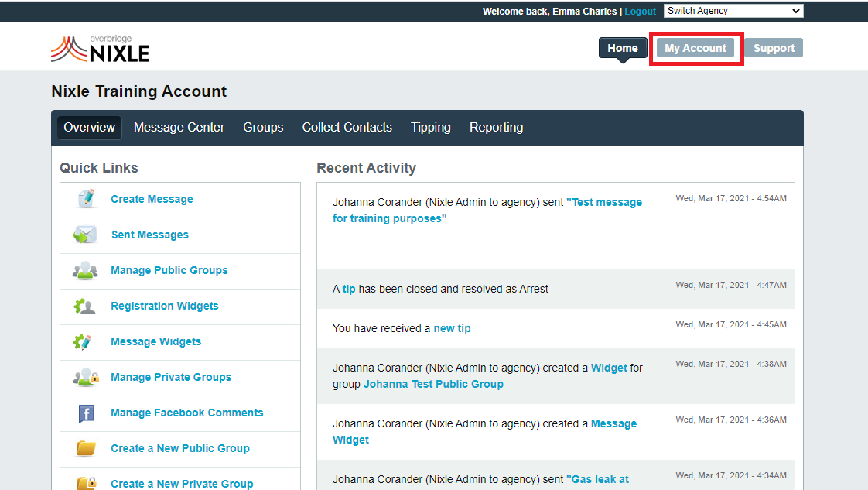The height and width of the screenshot is (490, 868).
Task: Click the Create Message pencil icon
Action: tap(86, 199)
